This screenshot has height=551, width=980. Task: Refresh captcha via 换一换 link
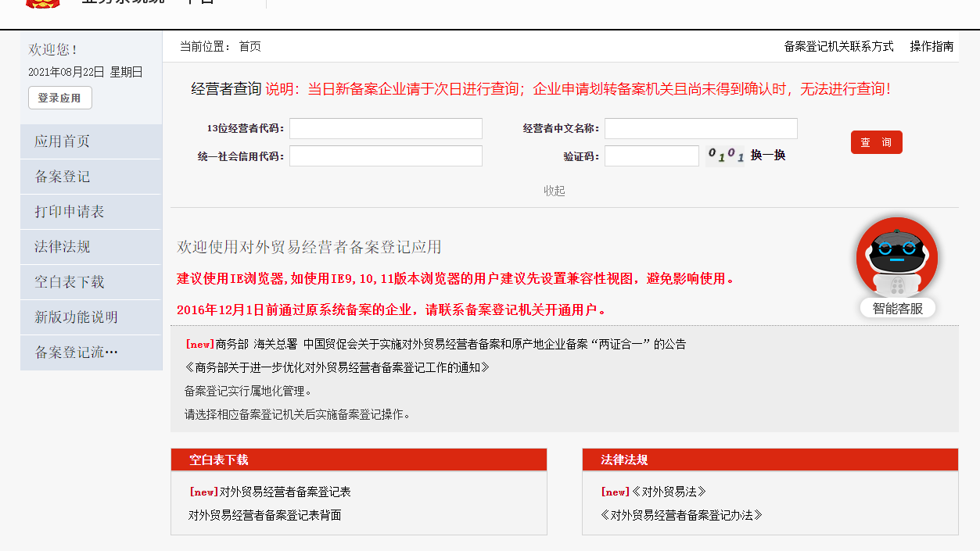768,156
